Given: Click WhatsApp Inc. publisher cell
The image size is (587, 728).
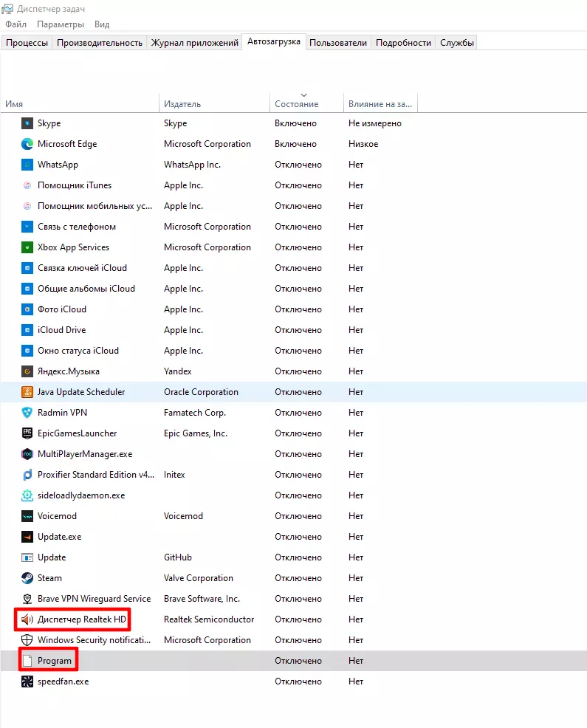Looking at the screenshot, I should (192, 165).
